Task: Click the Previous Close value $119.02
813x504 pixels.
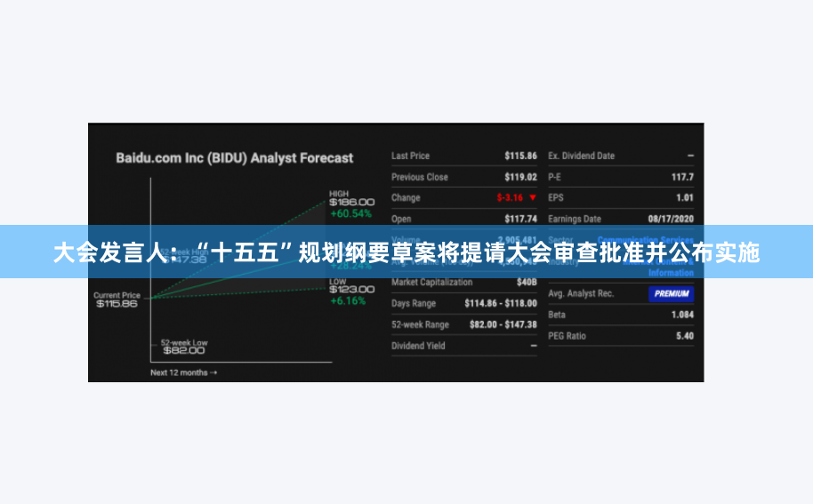Action: click(x=520, y=177)
